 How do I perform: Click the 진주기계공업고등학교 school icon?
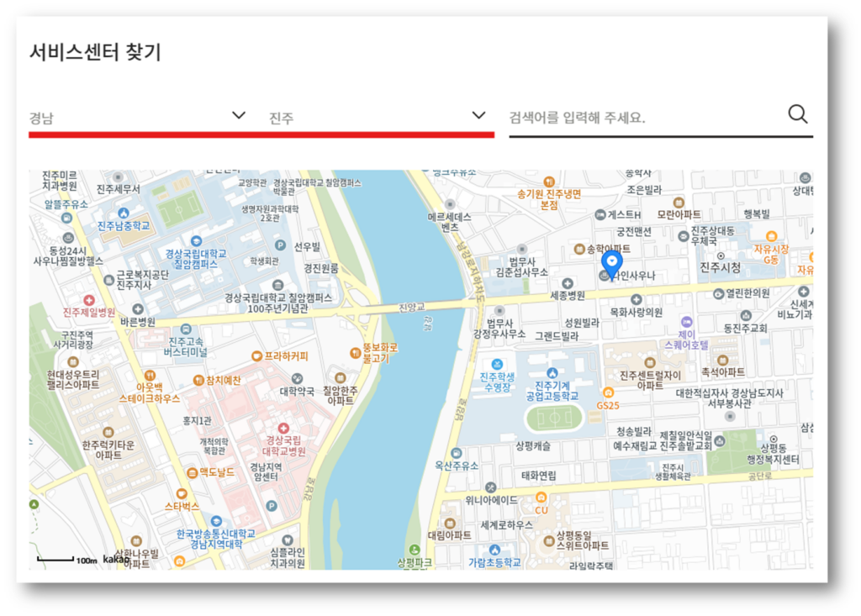click(552, 373)
